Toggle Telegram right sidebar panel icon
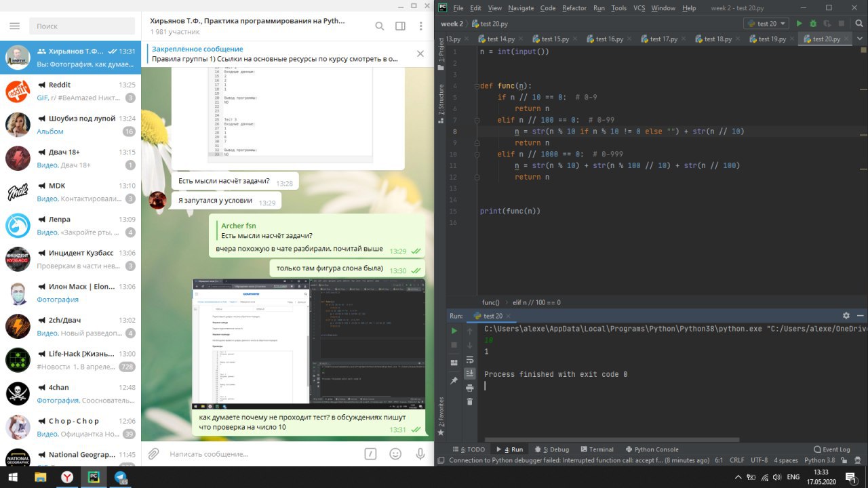This screenshot has height=488, width=868. [400, 26]
